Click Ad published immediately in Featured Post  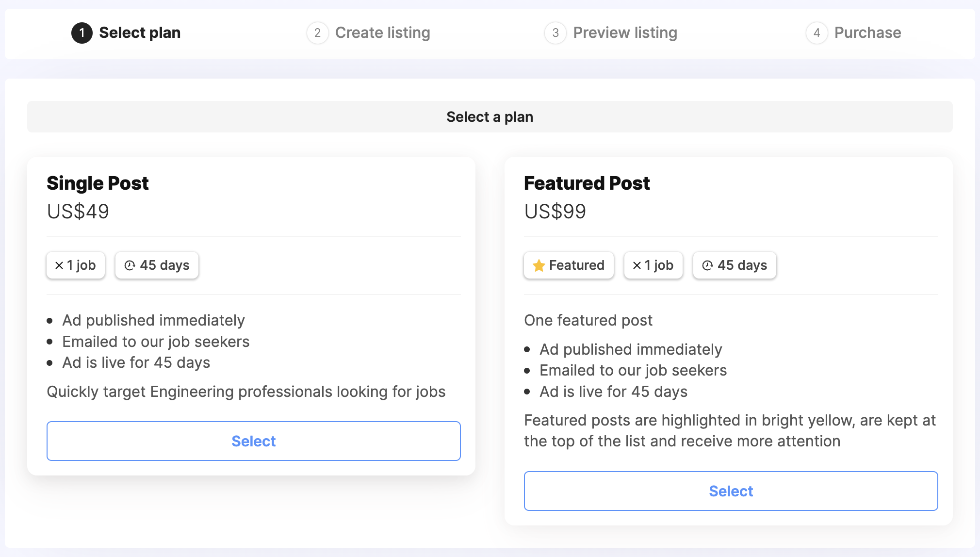[x=631, y=349]
